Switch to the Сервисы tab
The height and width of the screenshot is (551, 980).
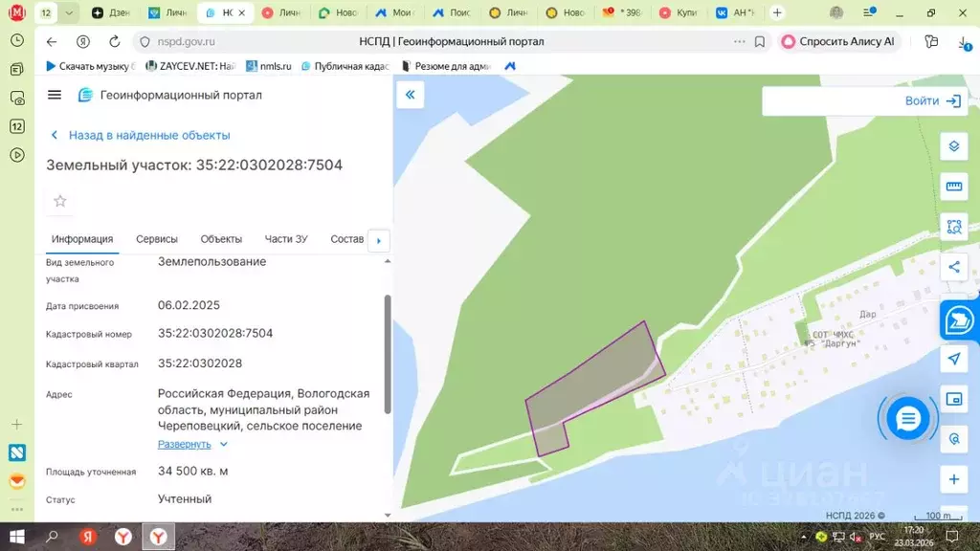(157, 239)
